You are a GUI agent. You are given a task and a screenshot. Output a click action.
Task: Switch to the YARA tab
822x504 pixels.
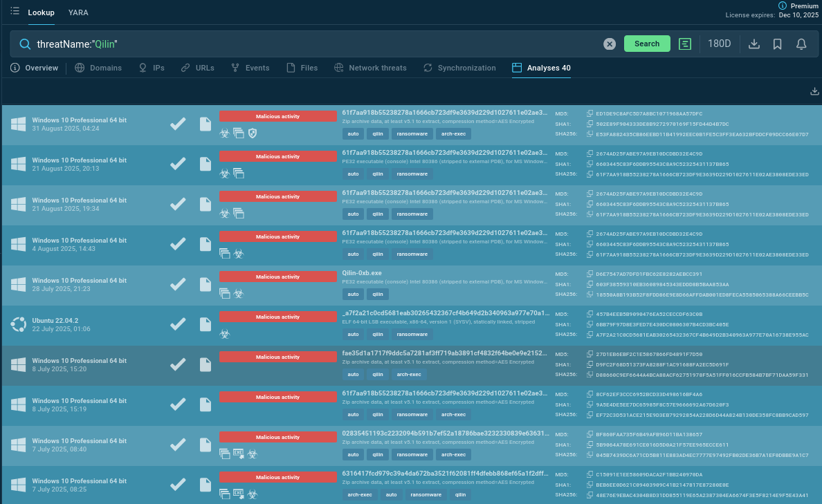pos(78,12)
